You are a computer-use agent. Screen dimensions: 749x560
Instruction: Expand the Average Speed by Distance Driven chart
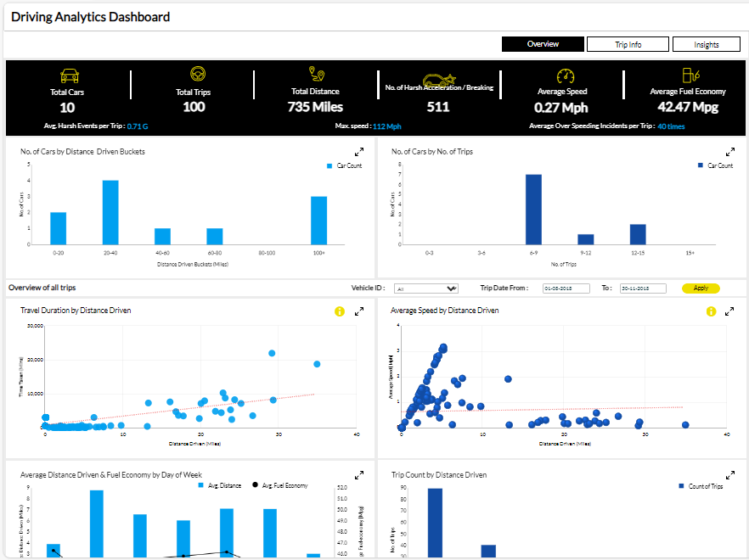click(x=729, y=311)
